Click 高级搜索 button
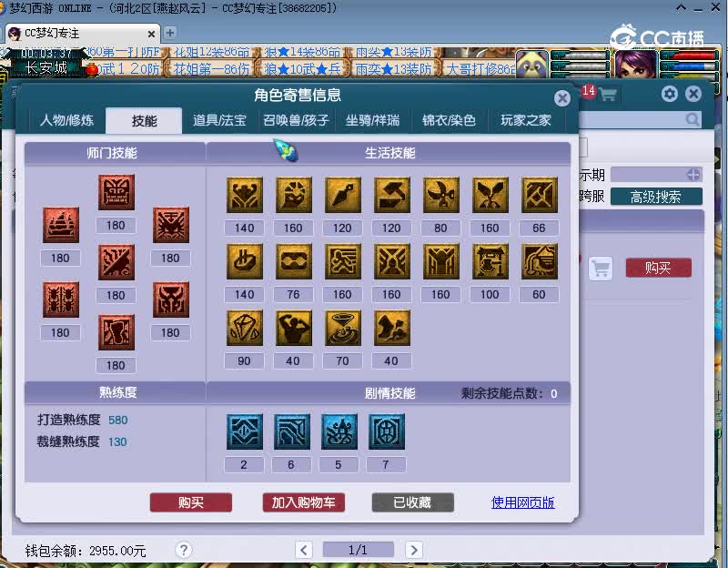The height and width of the screenshot is (568, 728). 656,197
